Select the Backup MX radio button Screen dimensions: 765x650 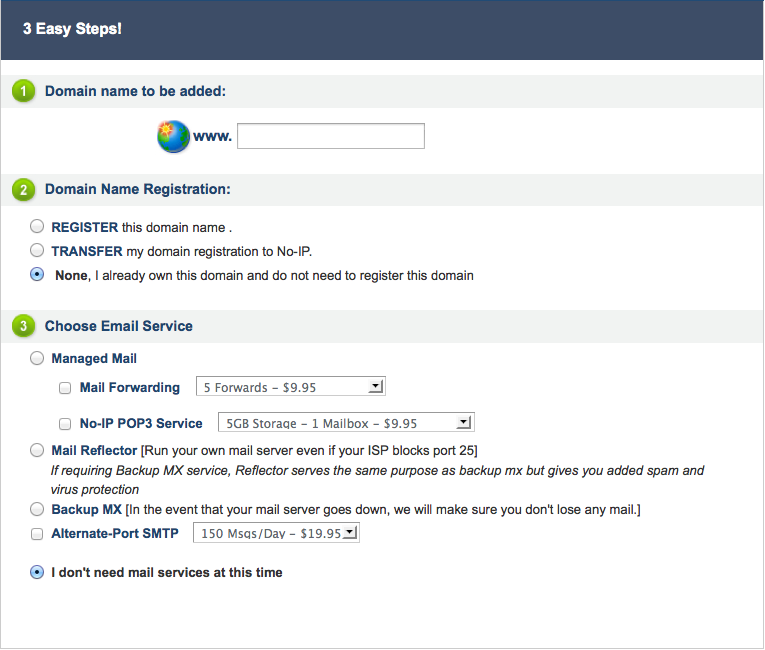37,509
